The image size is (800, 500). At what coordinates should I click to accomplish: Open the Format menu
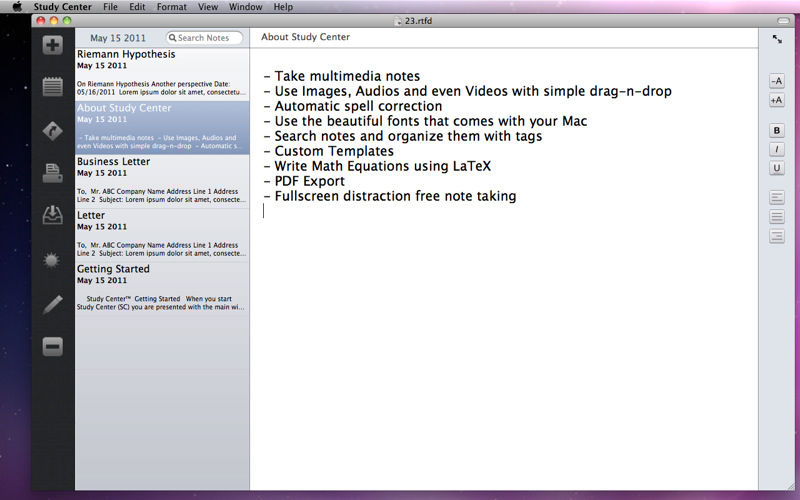pyautogui.click(x=171, y=7)
